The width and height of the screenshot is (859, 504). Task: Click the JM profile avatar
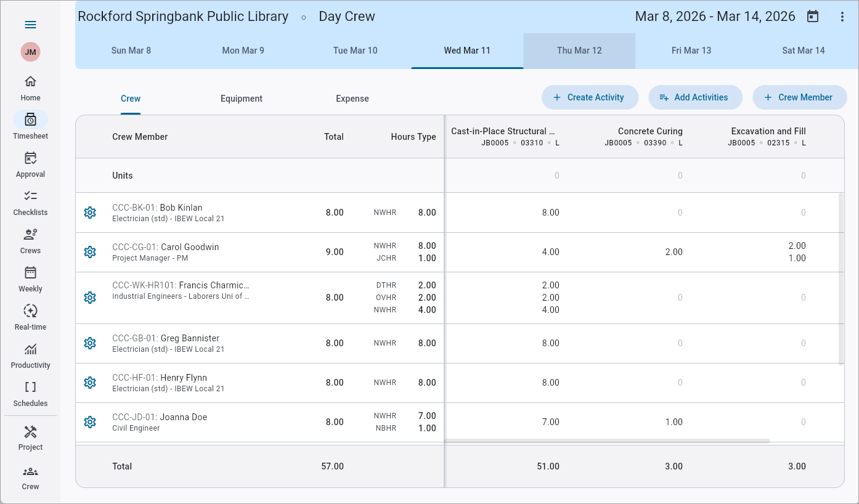coord(30,52)
